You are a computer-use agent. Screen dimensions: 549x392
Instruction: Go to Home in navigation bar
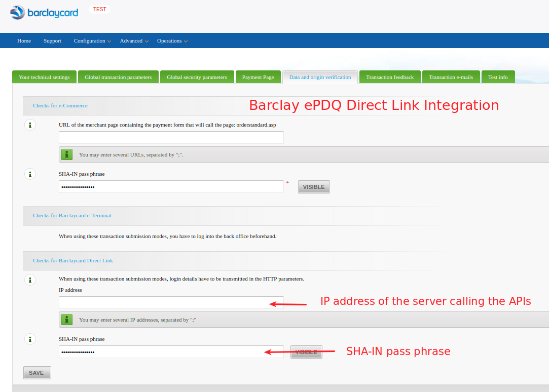(x=24, y=41)
